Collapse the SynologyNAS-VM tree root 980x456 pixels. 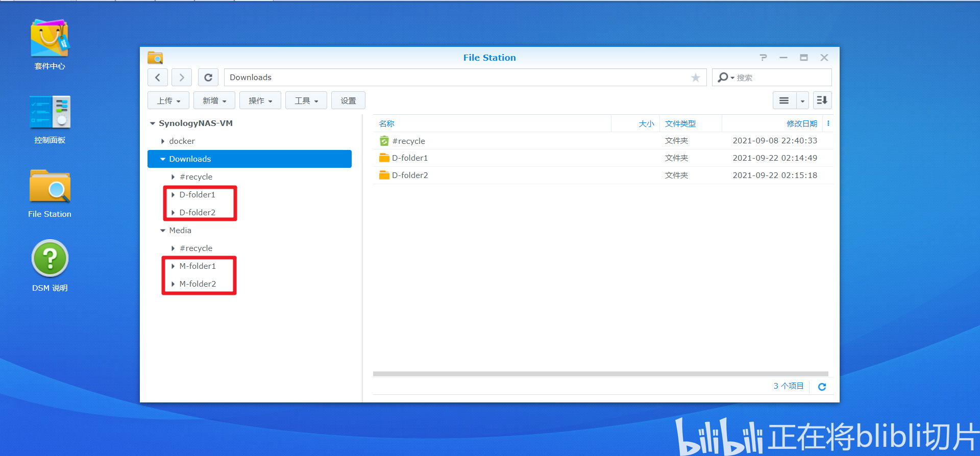[153, 123]
